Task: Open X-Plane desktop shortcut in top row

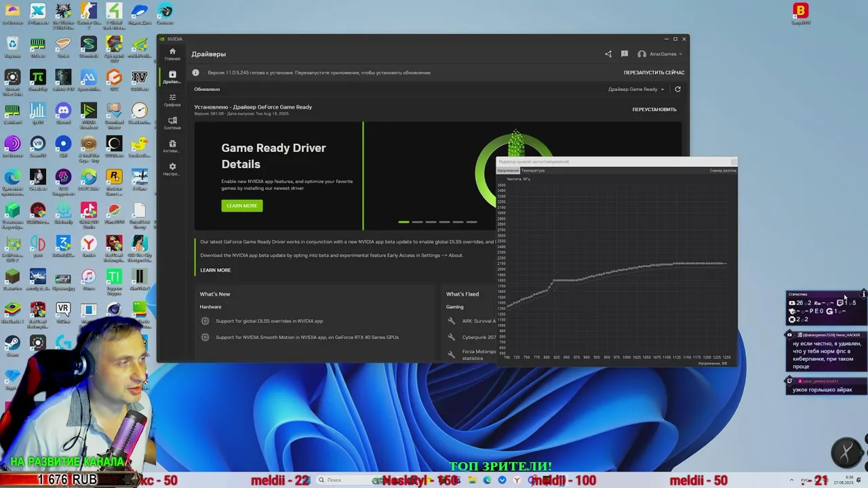Action: click(37, 14)
